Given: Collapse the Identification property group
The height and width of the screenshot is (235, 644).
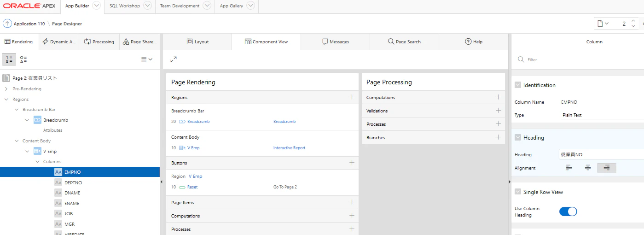Looking at the screenshot, I should tap(518, 85).
